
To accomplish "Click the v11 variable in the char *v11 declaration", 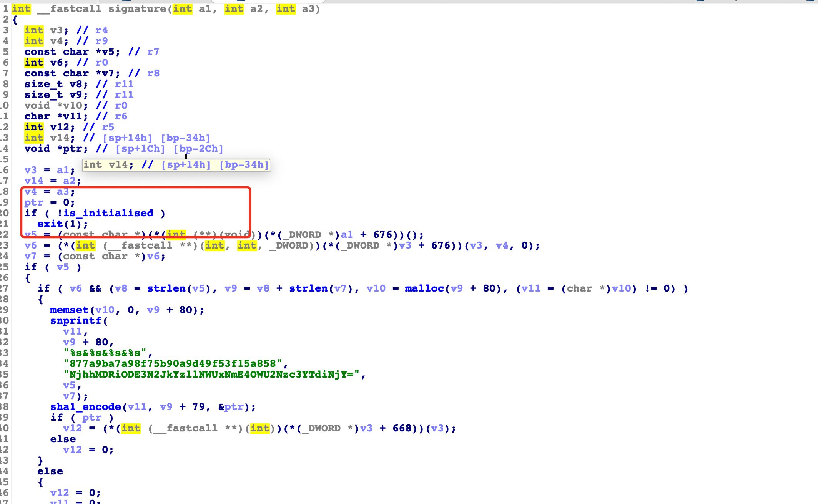I will click(x=72, y=116).
